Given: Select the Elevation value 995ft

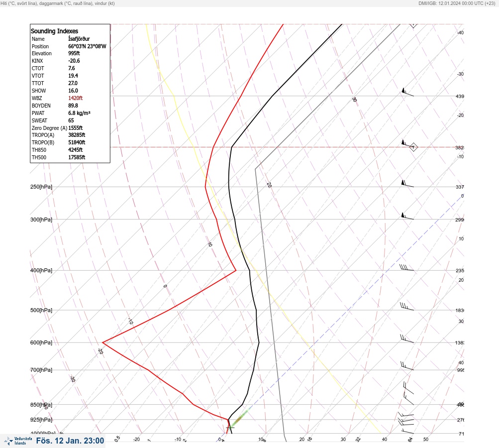Looking at the screenshot, I should point(74,53).
